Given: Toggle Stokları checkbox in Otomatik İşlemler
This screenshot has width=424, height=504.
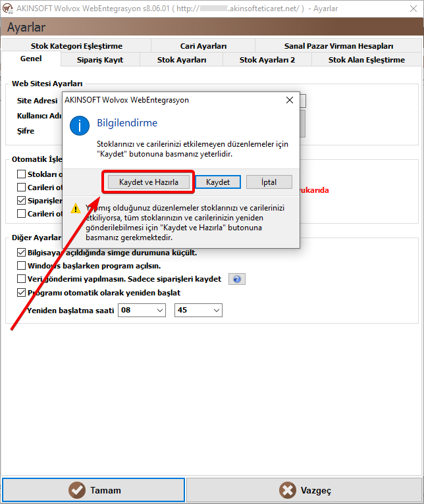Looking at the screenshot, I should pos(21,174).
